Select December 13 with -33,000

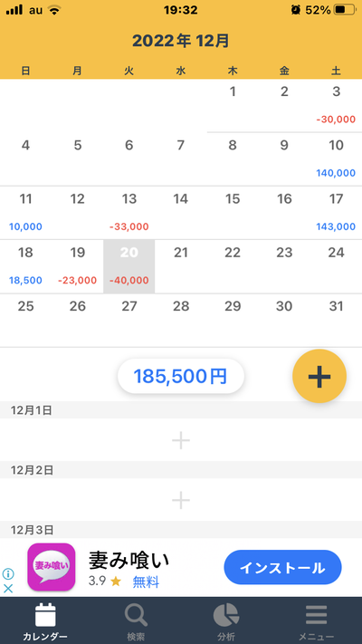129,213
